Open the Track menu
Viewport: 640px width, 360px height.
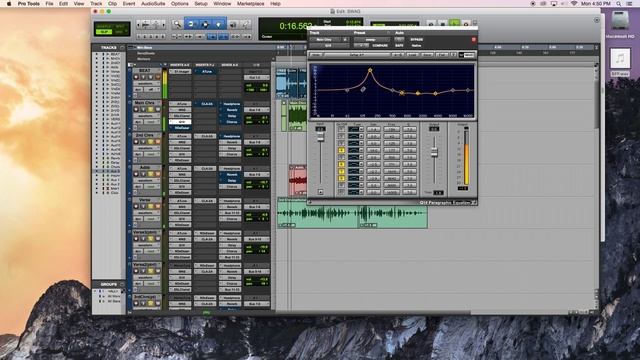click(96, 4)
